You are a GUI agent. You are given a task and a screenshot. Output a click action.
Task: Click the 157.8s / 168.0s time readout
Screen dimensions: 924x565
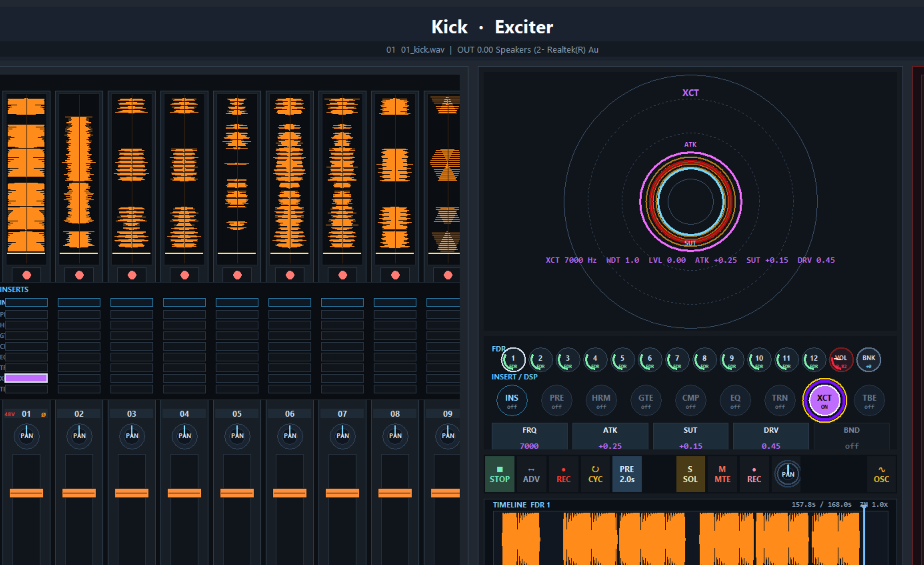pyautogui.click(x=821, y=505)
